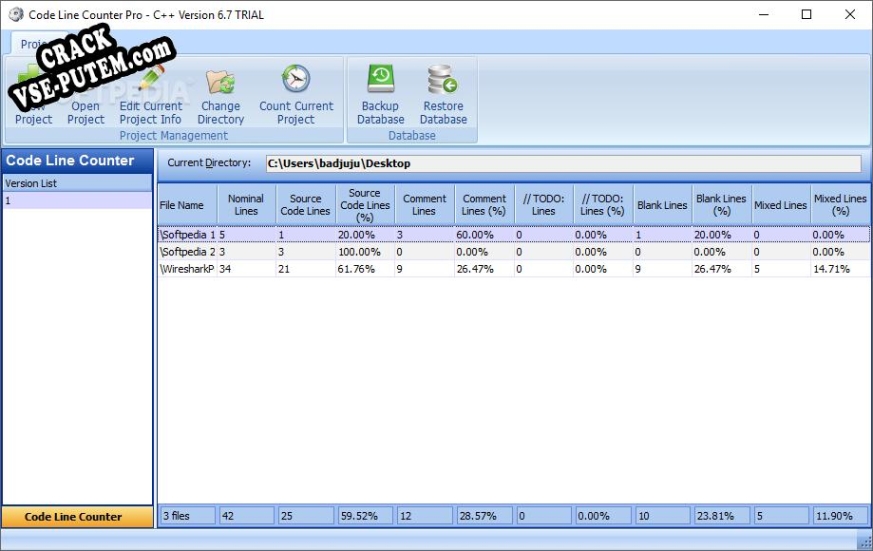Run Count Current Project

point(296,95)
